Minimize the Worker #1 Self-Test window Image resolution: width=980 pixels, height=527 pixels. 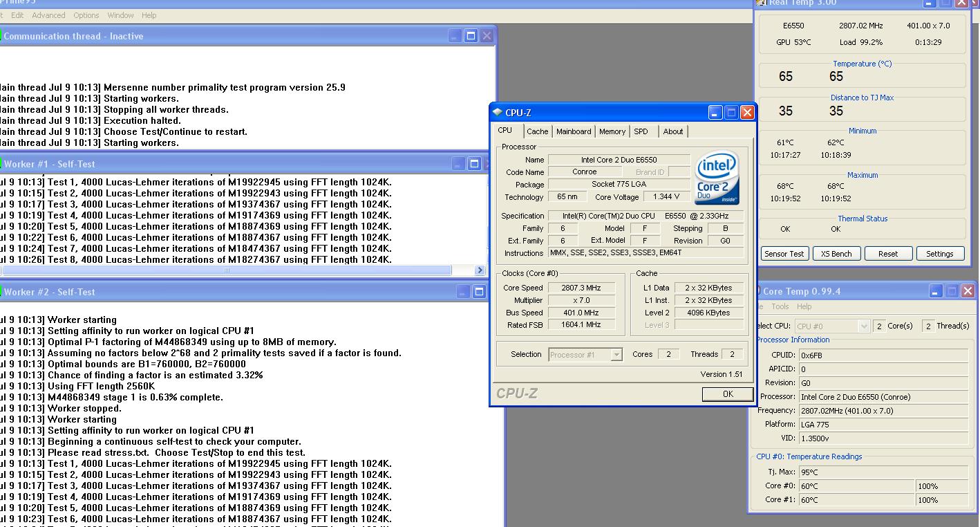[x=458, y=164]
